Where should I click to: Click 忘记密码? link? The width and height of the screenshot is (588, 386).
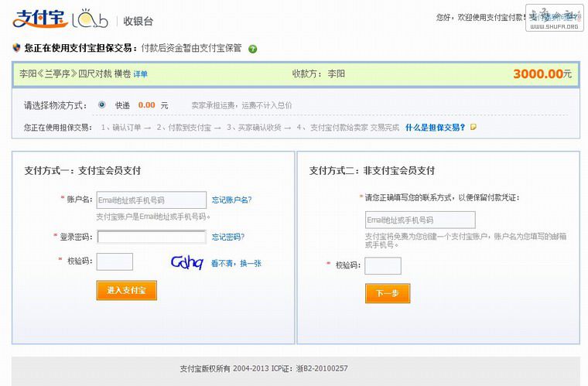(228, 237)
